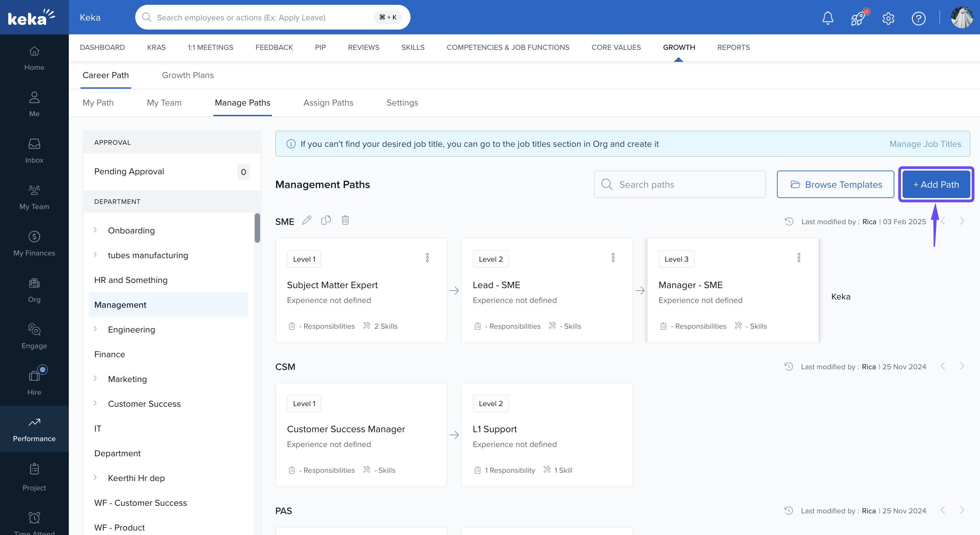Screen dimensions: 980x535
Task: Switch to the Growth Plans tab
Action: pos(188,75)
